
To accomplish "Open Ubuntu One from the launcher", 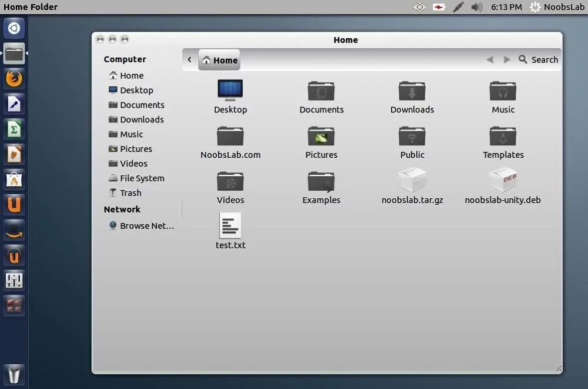I will tap(14, 204).
